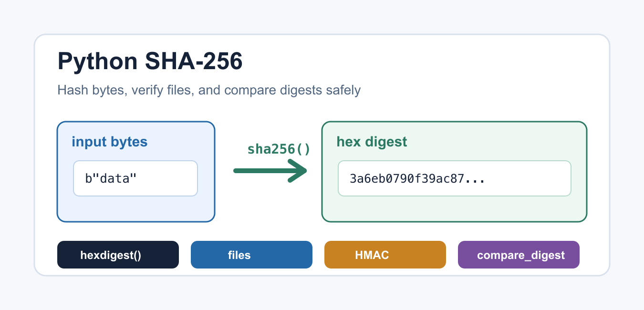This screenshot has height=310, width=644.
Task: Open the purple compare_digest pill
Action: (x=519, y=255)
